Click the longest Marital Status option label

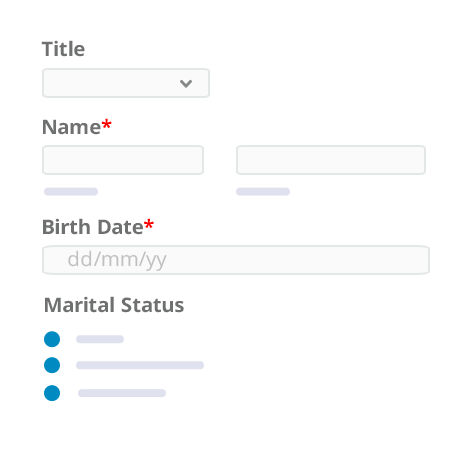(x=140, y=365)
